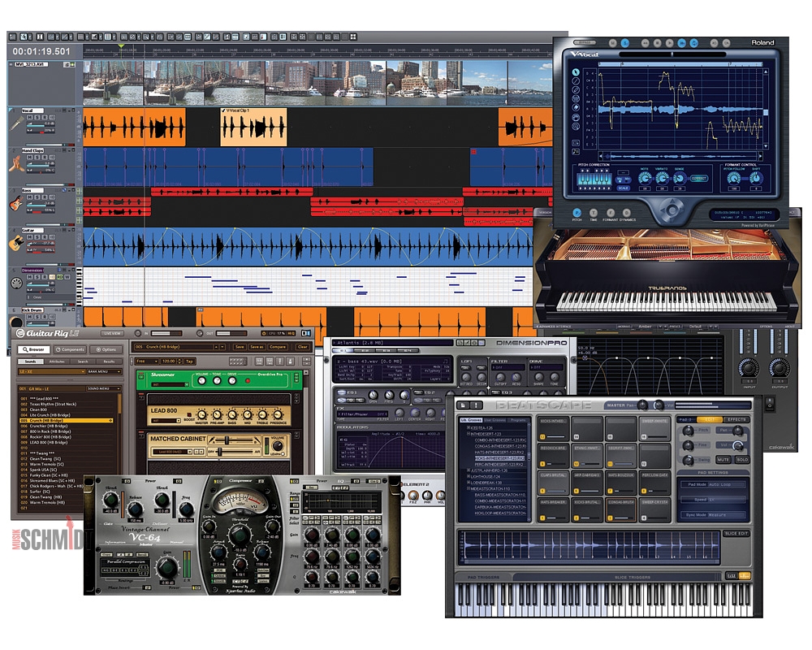Click the new file icon in Beatscape's top corner
This screenshot has width=812, height=650.
click(x=462, y=405)
